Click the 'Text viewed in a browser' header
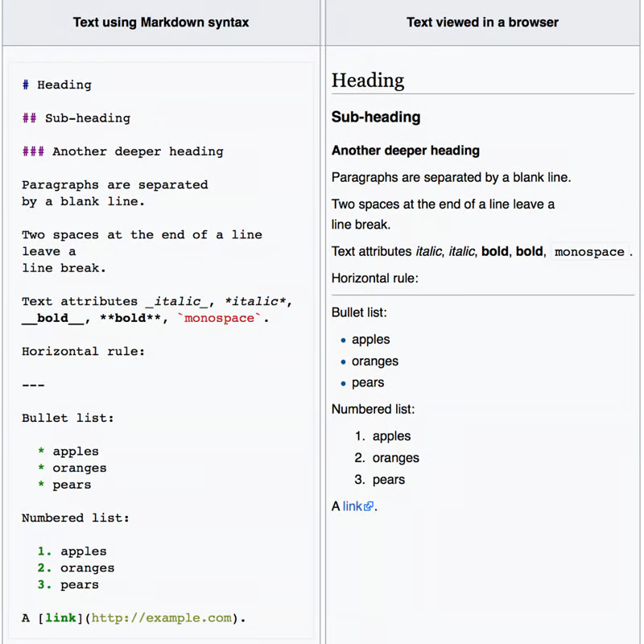Viewport: 644px width, 644px height. pyautogui.click(x=482, y=23)
